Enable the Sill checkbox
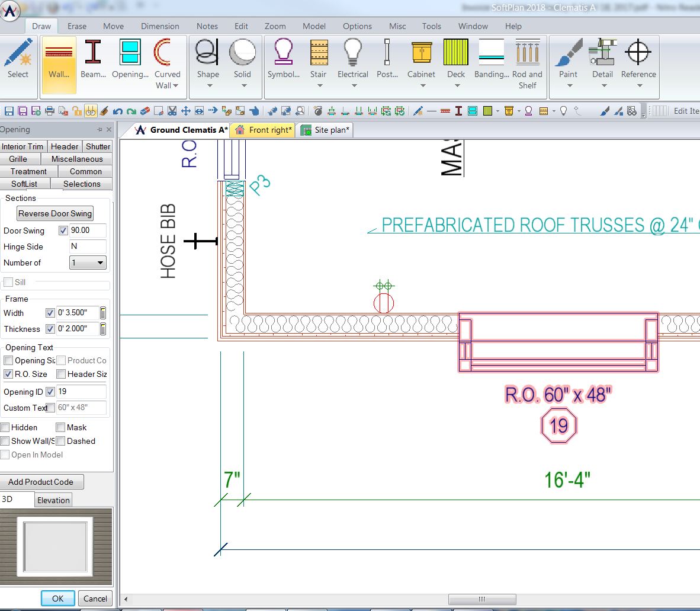The image size is (700, 611). [7, 282]
